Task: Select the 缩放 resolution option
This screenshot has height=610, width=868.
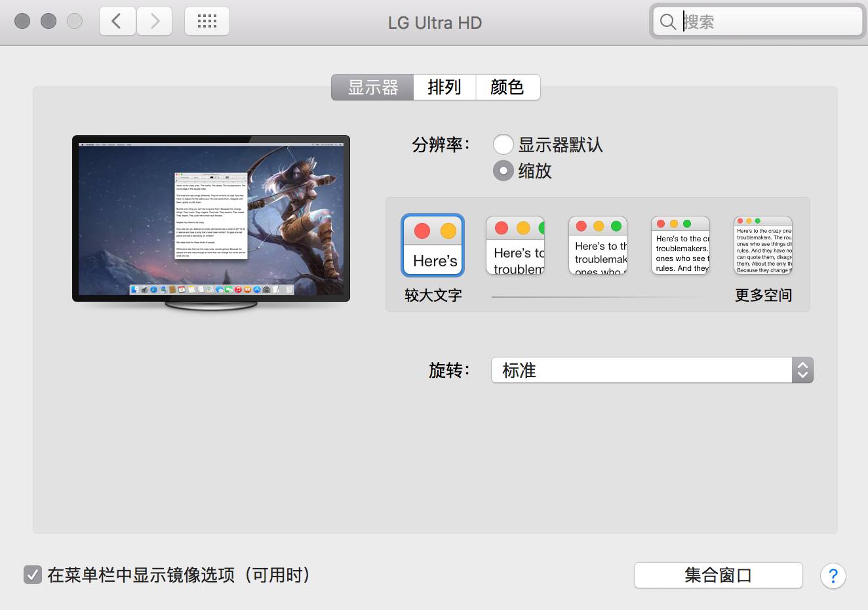Action: pos(503,171)
